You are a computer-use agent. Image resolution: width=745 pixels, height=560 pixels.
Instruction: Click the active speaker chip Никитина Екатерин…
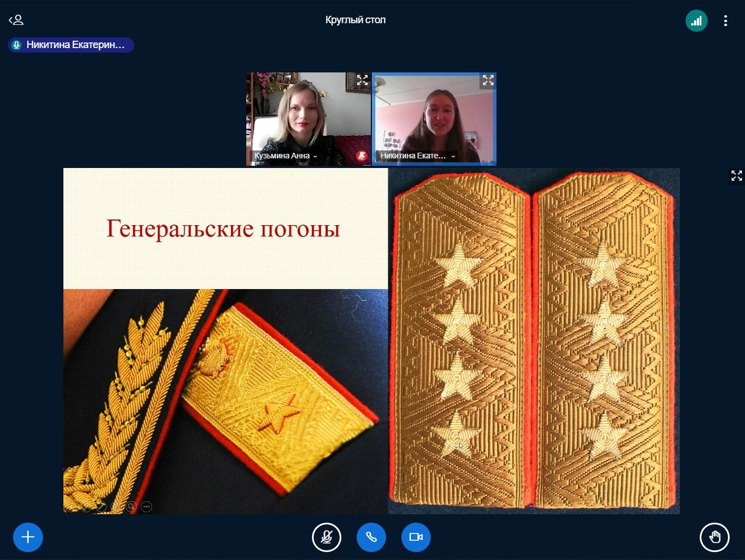pyautogui.click(x=71, y=45)
